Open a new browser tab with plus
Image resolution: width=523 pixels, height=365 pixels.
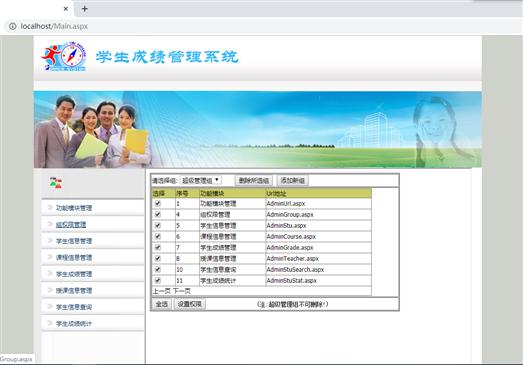click(x=85, y=9)
